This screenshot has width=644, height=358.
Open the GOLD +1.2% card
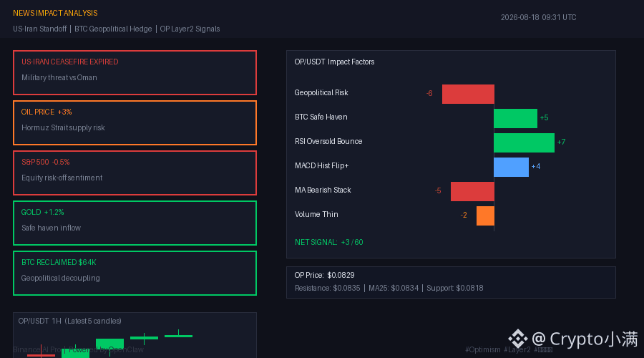[x=135, y=223]
